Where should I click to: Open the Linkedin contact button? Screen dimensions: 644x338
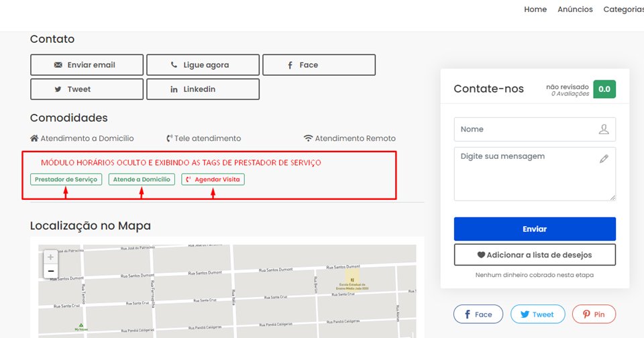point(203,89)
